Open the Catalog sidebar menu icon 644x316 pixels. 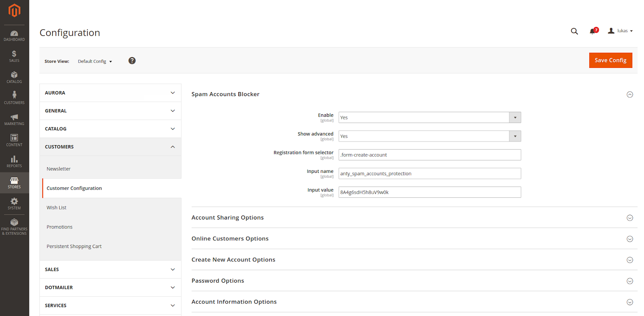coord(14,77)
